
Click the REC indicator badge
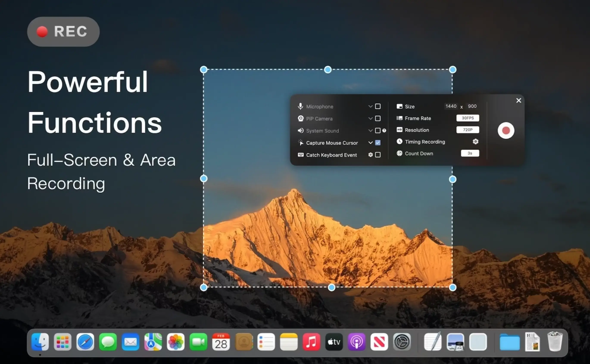coord(63,31)
